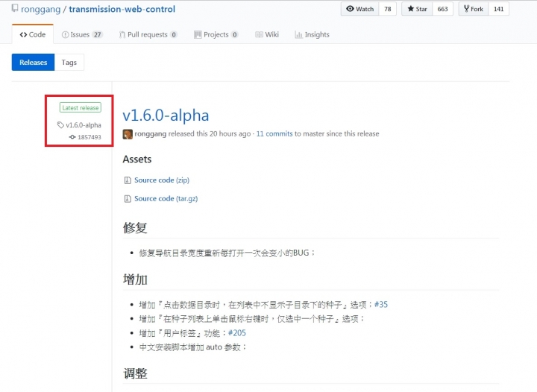Click the tar.gz file icon

[128, 199]
